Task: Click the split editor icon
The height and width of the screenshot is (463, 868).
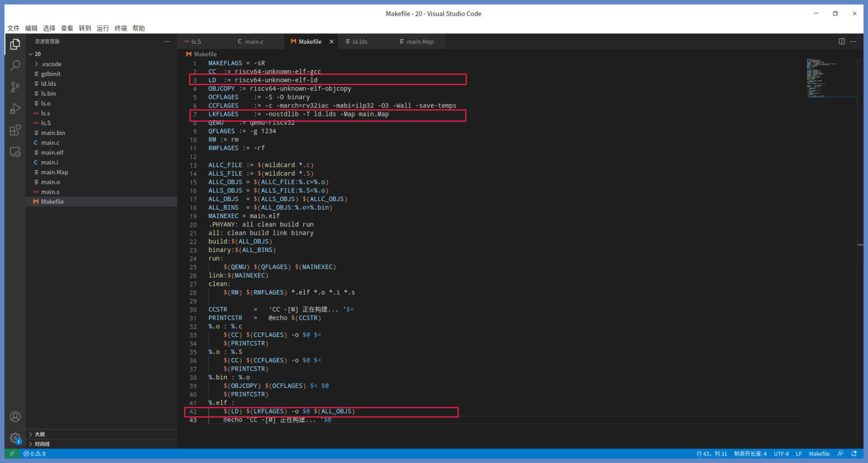Action: 841,42
